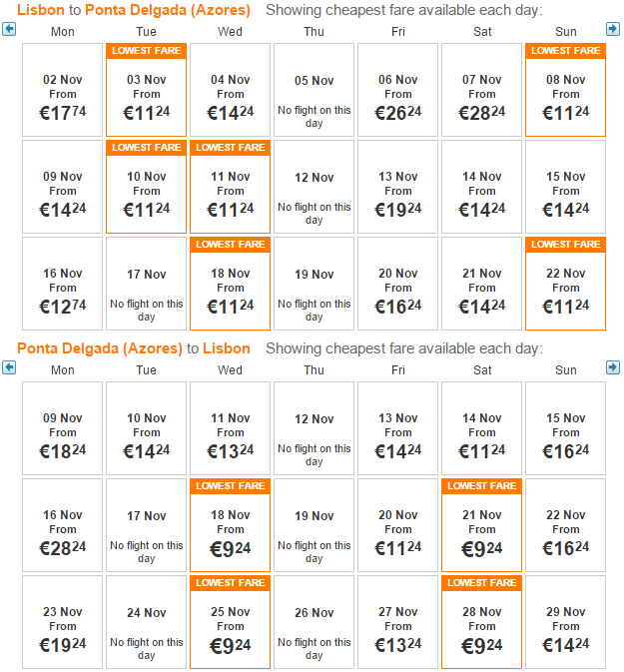Click next week arrow for Ponta Delgada return
The width and height of the screenshot is (624, 672).
pyautogui.click(x=613, y=367)
